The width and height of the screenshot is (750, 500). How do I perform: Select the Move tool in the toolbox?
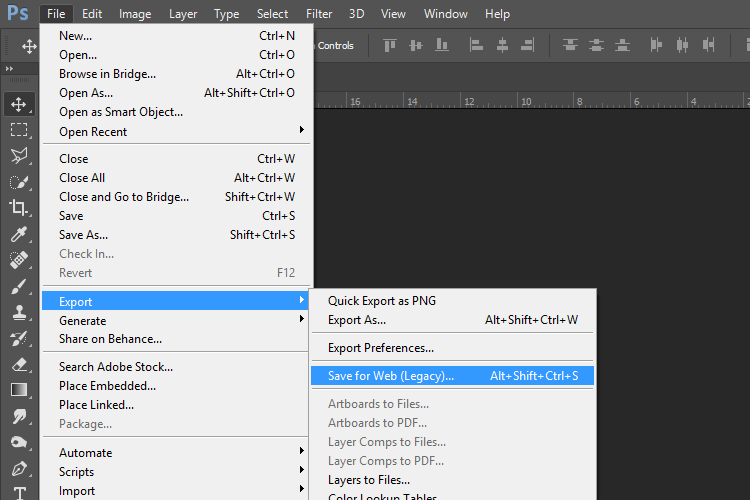click(19, 104)
